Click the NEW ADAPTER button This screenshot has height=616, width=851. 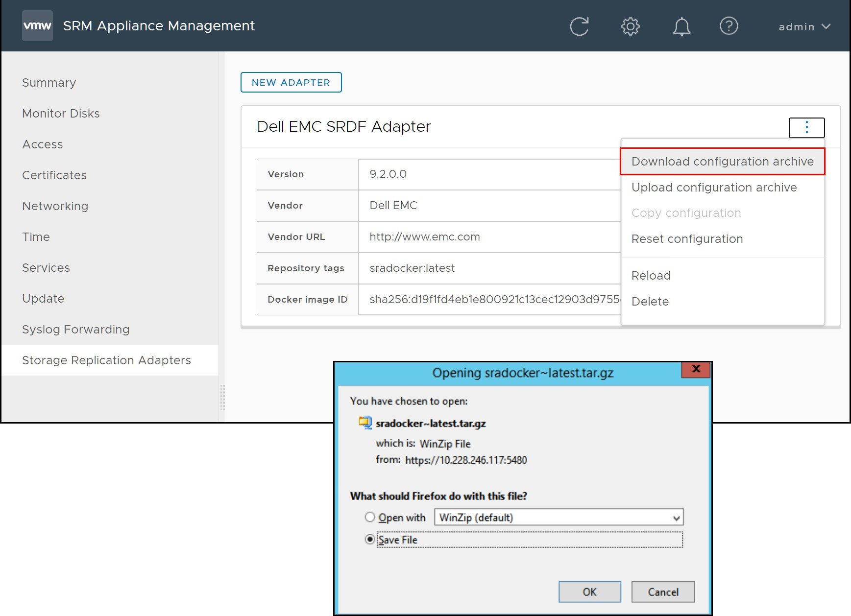pos(291,82)
